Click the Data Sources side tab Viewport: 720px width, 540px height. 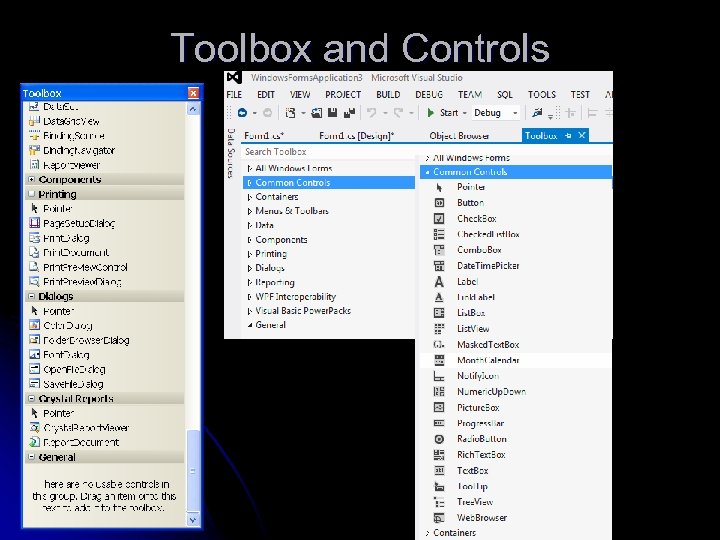tap(231, 153)
